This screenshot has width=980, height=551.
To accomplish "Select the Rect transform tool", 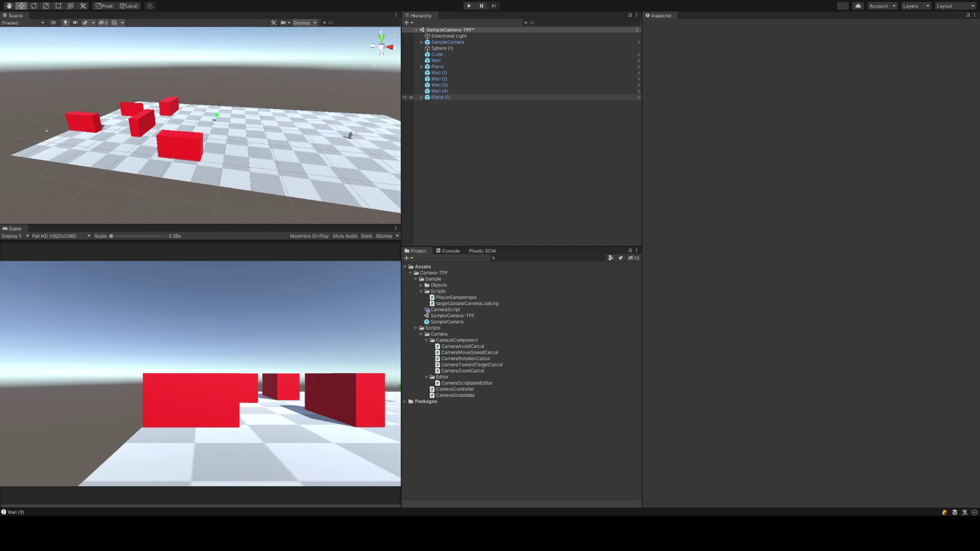I will 58,6.
